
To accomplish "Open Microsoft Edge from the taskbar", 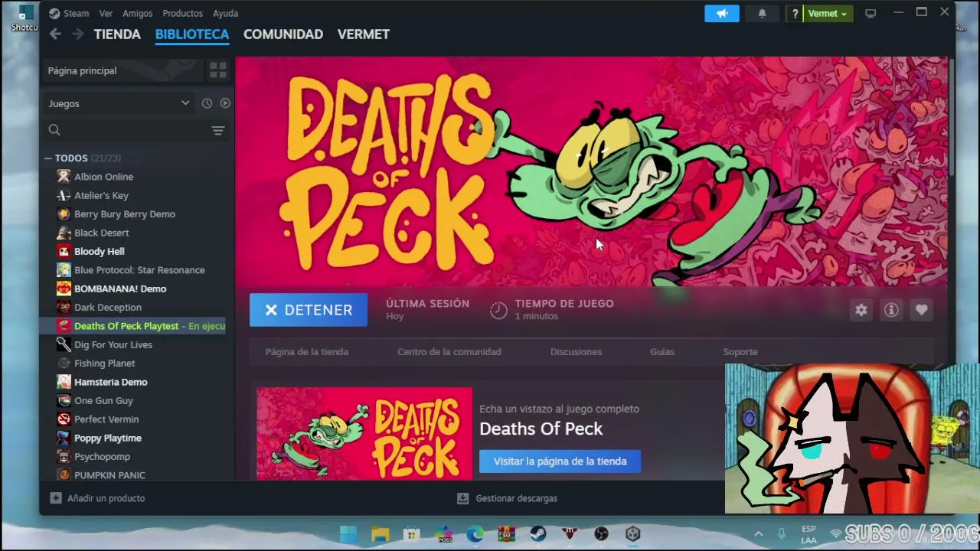I will [475, 533].
